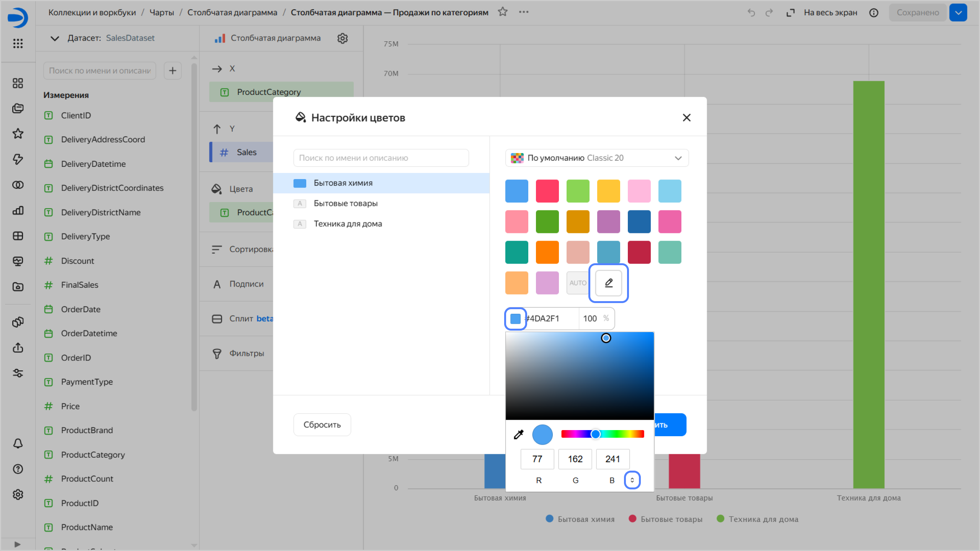The image size is (980, 551).
Task: Open chart settings gear icon
Action: [342, 38]
